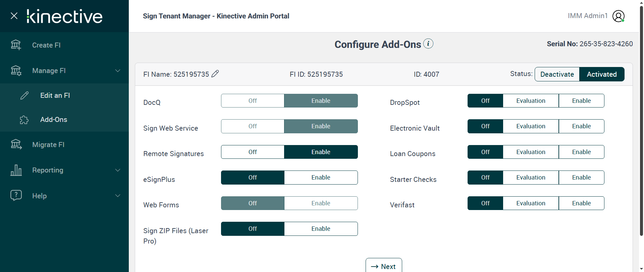Set DropSpot to Evaluation

(531, 101)
